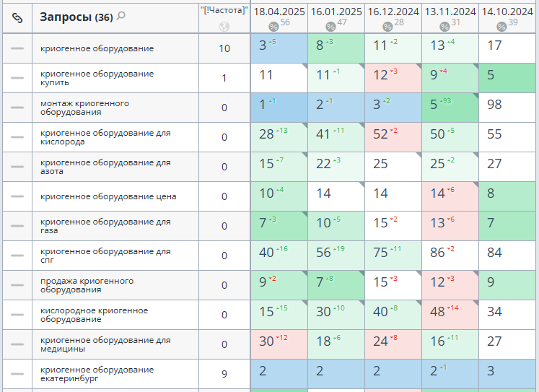Click frequency value 9 for екатеринбург query
539x392 pixels.
pyautogui.click(x=224, y=374)
